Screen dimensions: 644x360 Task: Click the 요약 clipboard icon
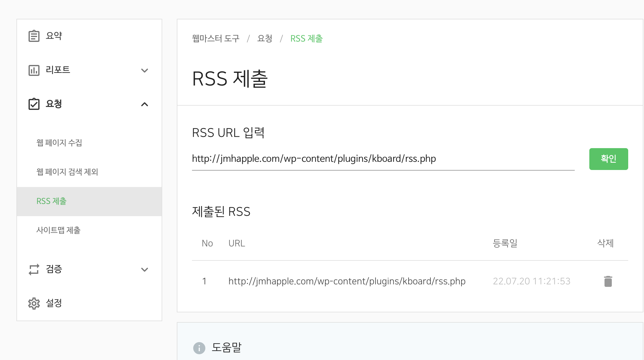tap(34, 36)
